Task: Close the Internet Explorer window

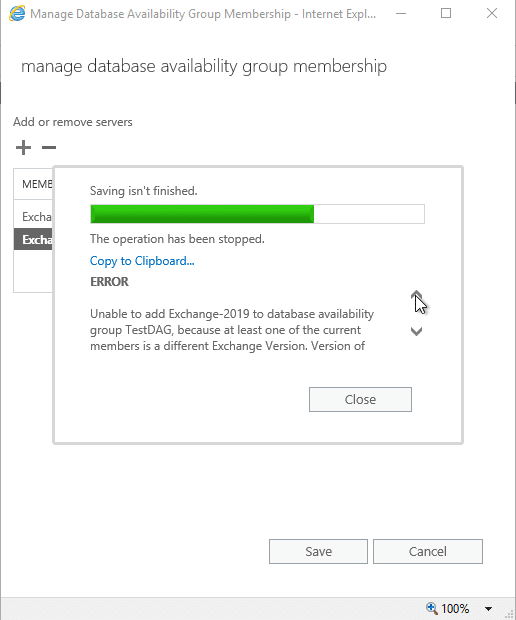Action: (x=492, y=13)
